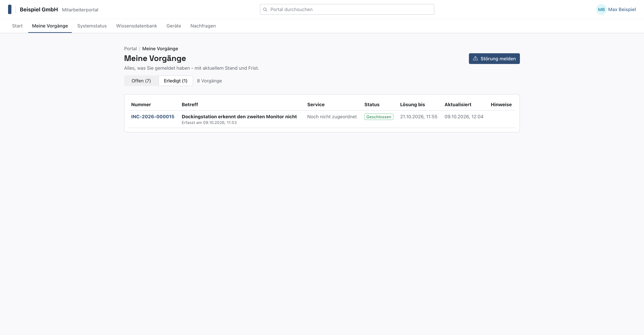The image size is (644, 335).
Task: Click the 21.10.2026, 11:55 deadline cell
Action: tap(419, 117)
